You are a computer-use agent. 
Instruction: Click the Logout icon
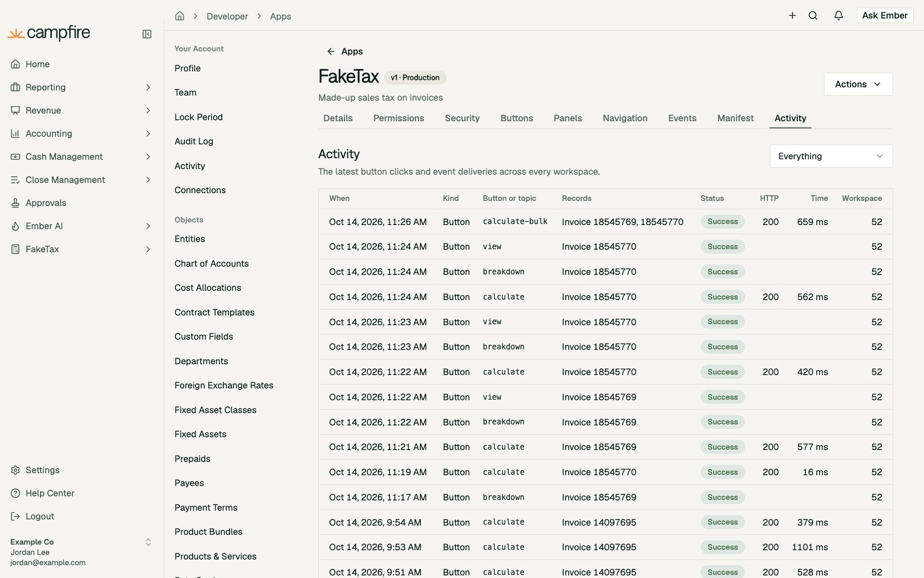click(15, 516)
